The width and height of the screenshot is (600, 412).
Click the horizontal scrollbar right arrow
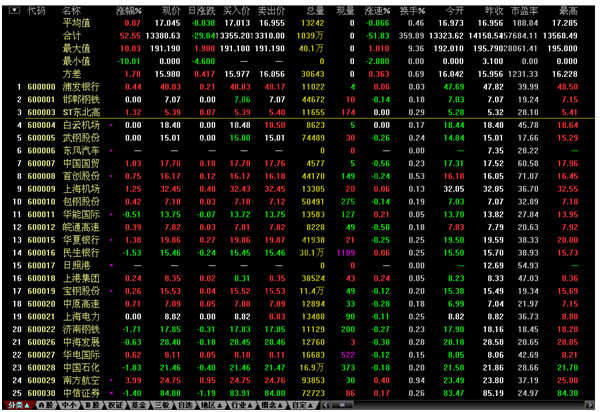(590, 405)
